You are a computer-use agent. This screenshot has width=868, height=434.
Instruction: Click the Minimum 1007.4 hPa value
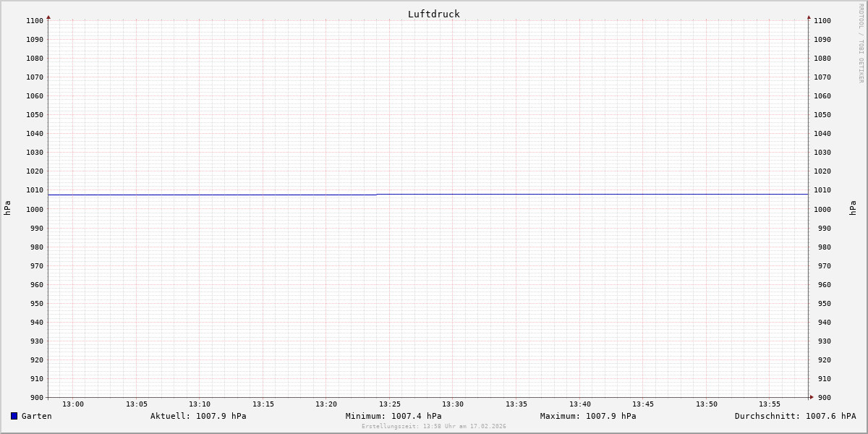[393, 416]
